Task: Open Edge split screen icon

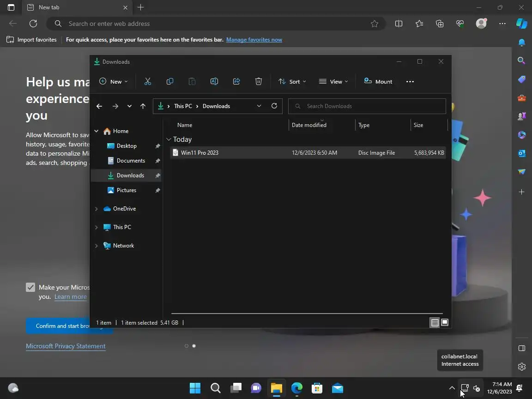Action: click(x=399, y=24)
